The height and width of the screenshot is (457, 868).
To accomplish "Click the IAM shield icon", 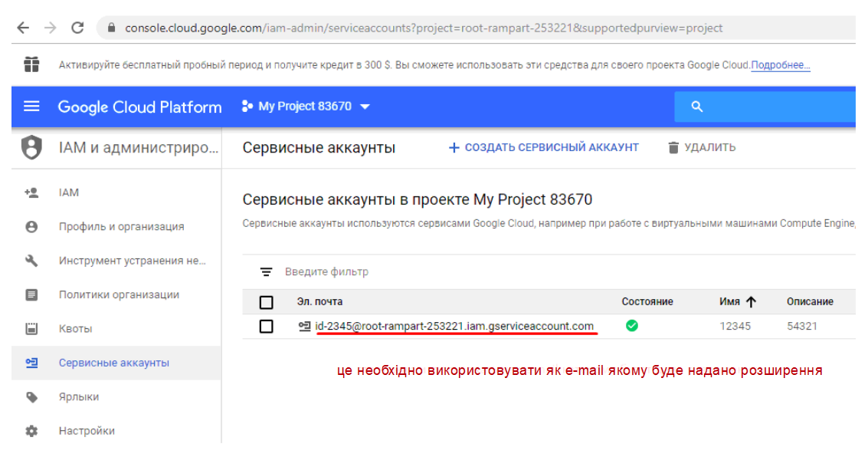I will [x=31, y=147].
